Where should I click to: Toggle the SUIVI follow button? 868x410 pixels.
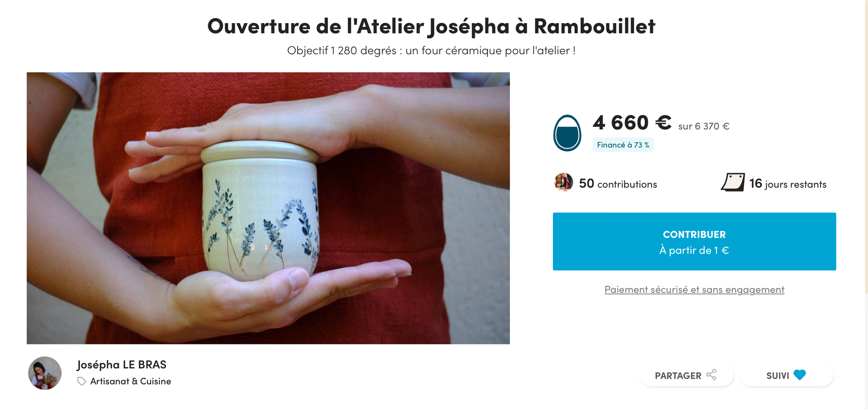[786, 375]
